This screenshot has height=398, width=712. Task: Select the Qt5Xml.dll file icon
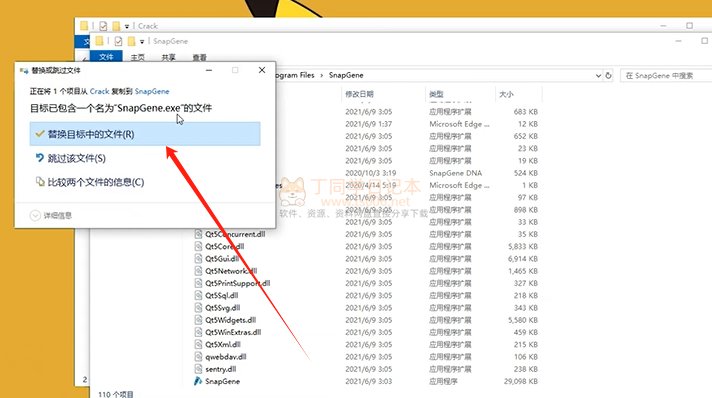coord(198,344)
